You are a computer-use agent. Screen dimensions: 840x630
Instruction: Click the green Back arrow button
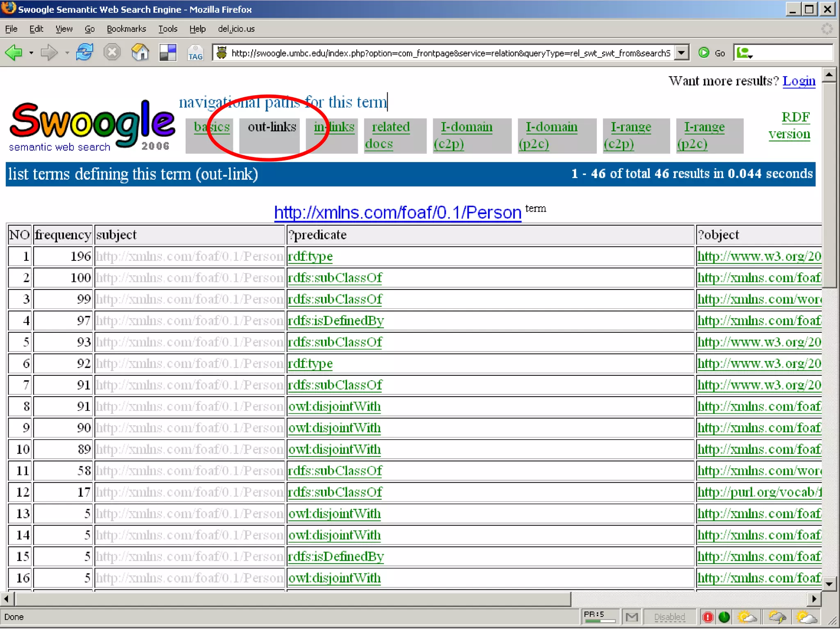click(x=14, y=53)
